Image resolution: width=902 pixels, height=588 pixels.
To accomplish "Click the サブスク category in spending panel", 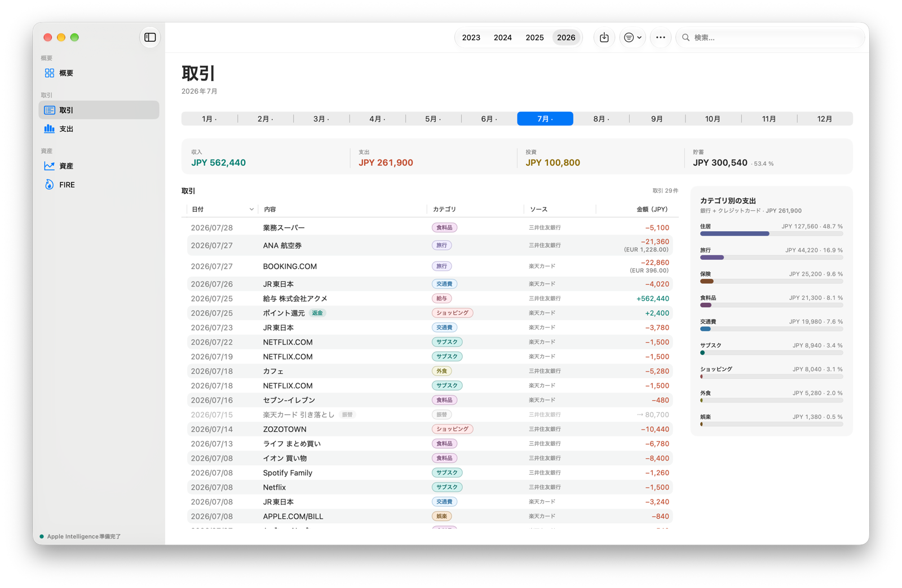I will 771,348.
